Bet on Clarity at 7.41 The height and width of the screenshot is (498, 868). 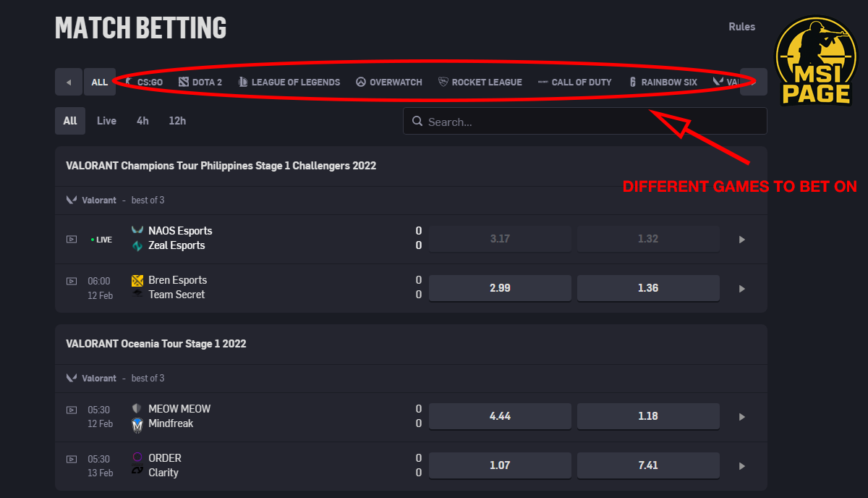point(648,465)
